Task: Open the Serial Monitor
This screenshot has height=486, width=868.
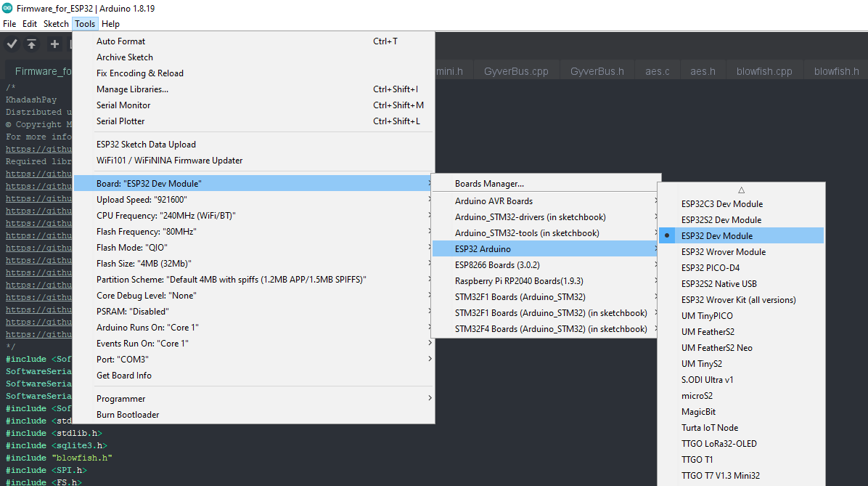Action: point(254,105)
